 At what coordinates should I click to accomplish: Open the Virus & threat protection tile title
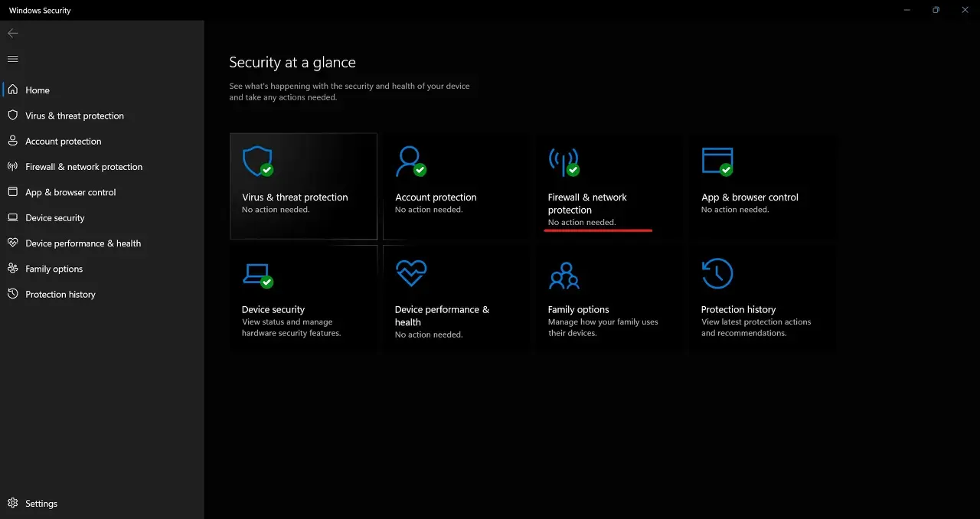(295, 197)
